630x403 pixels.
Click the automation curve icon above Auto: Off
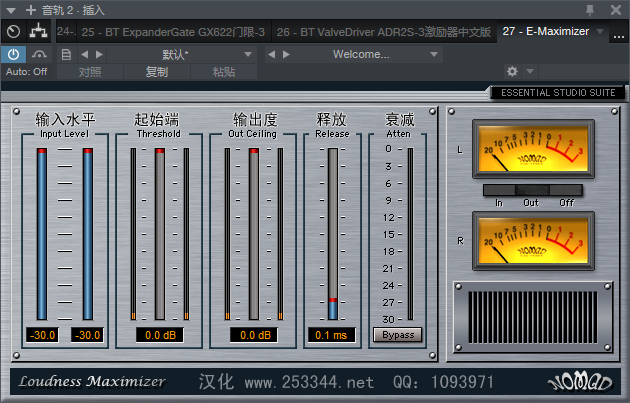click(40, 53)
